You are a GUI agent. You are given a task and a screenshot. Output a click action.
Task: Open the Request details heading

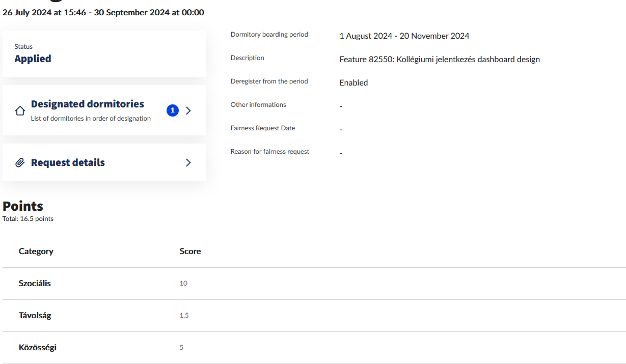(68, 163)
